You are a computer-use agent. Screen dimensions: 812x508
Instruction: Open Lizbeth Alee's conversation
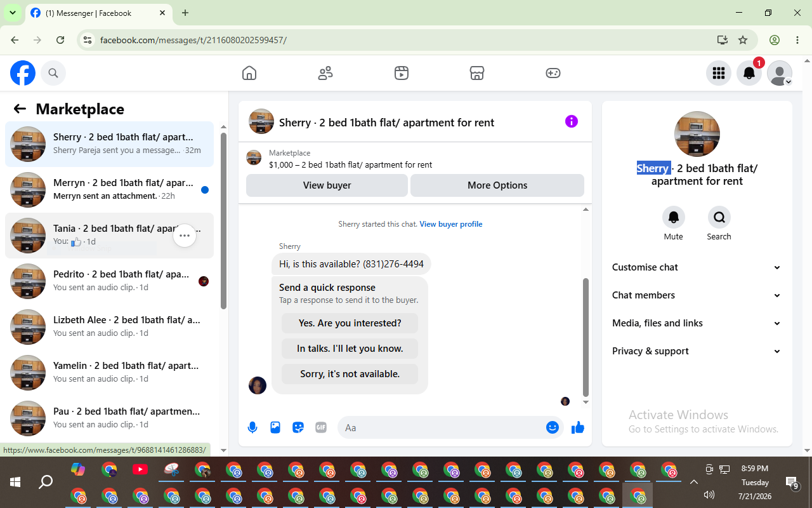(x=109, y=327)
